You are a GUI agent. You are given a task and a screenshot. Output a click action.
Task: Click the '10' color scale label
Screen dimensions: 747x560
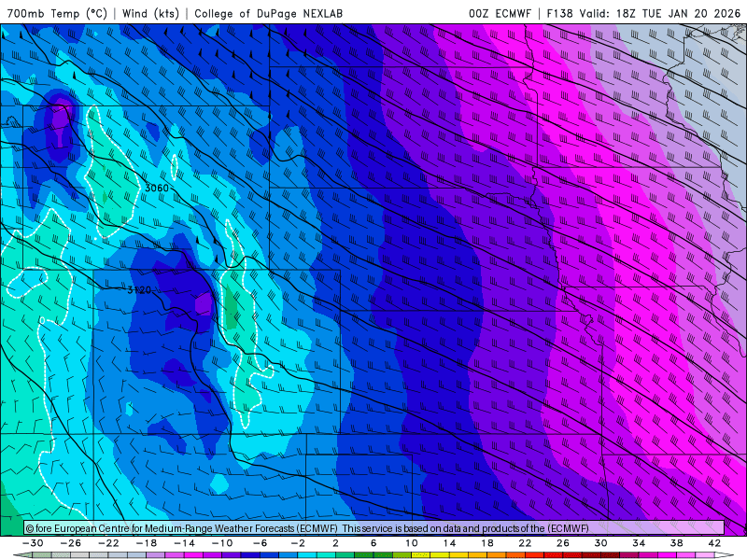click(x=411, y=543)
